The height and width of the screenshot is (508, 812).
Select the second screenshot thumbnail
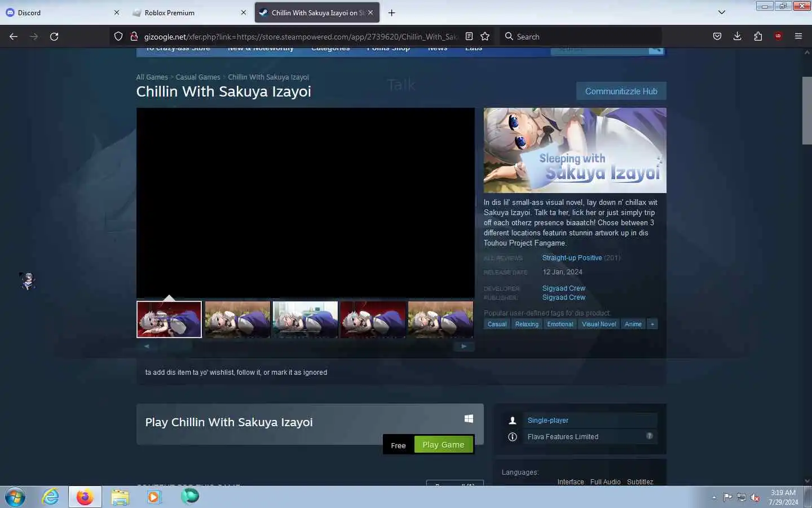[237, 319]
